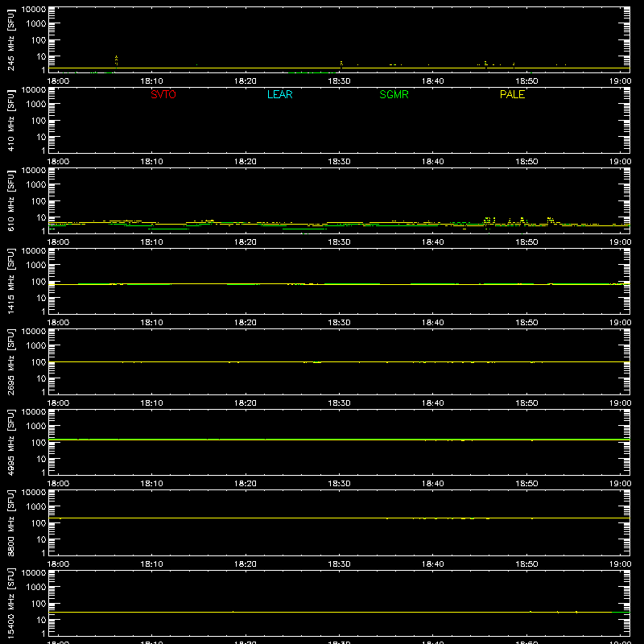Click the cyan LEAR station label

(x=279, y=94)
